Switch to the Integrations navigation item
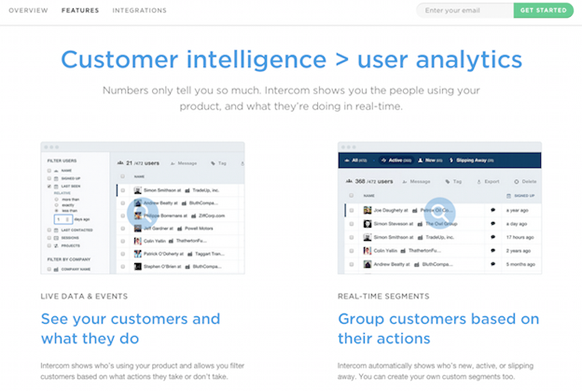 140,10
